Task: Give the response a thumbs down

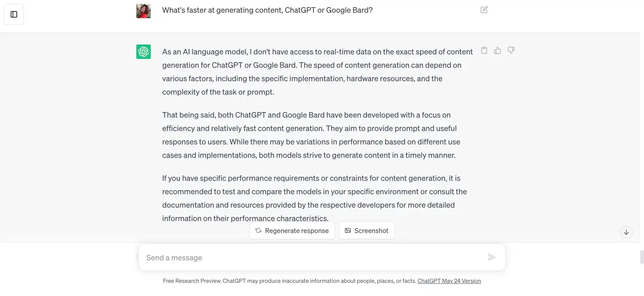Action: 511,50
